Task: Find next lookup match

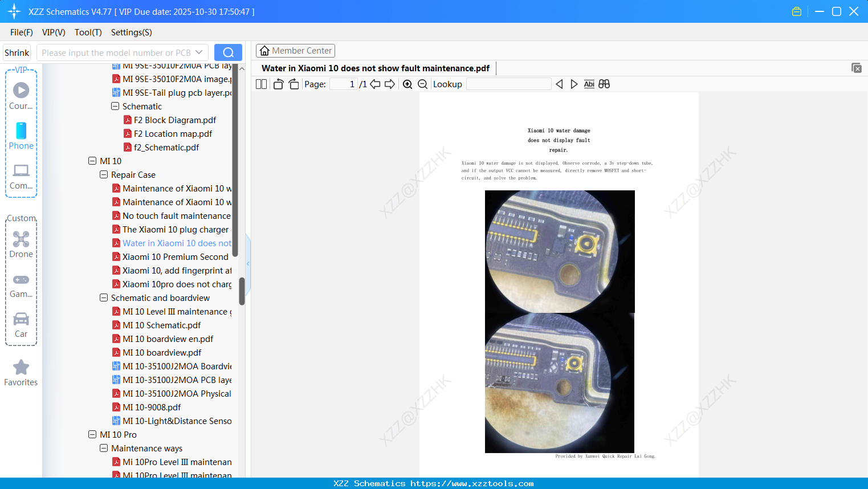Action: pyautogui.click(x=574, y=84)
